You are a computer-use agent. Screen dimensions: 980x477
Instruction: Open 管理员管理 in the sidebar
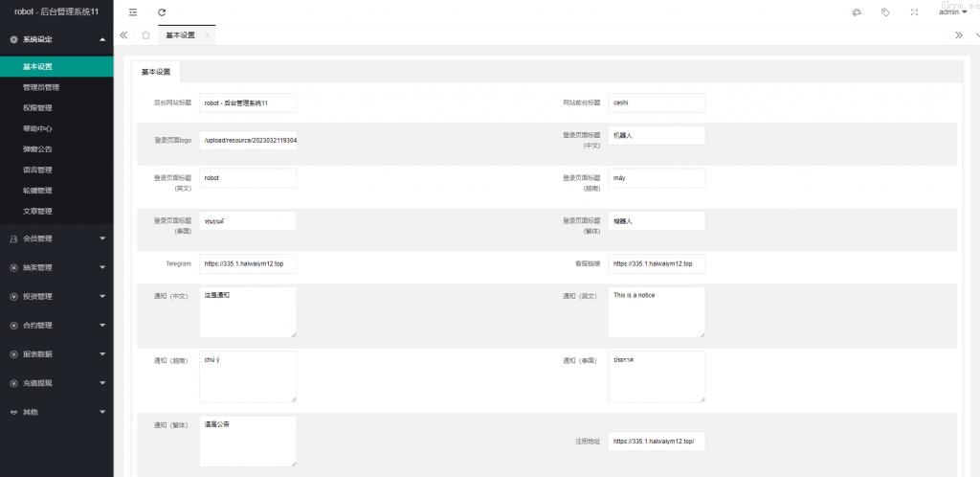[x=40, y=87]
